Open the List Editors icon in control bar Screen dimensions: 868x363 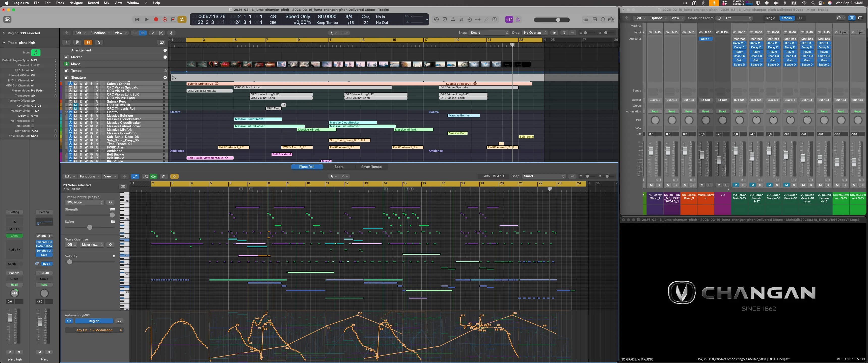586,19
